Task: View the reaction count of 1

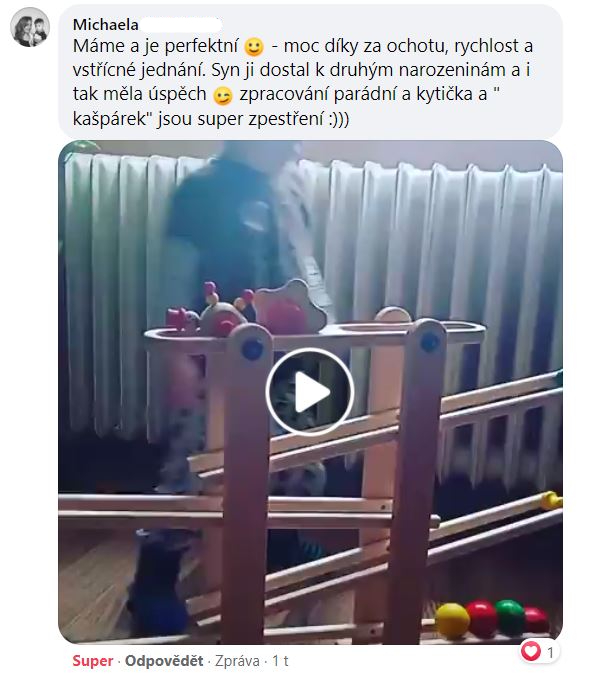Action: 550,652
